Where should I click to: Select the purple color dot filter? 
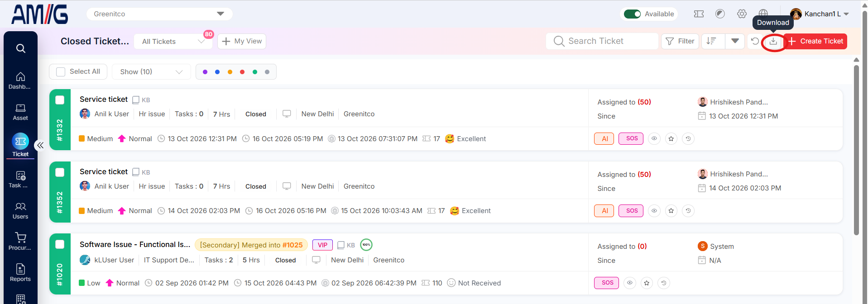205,72
